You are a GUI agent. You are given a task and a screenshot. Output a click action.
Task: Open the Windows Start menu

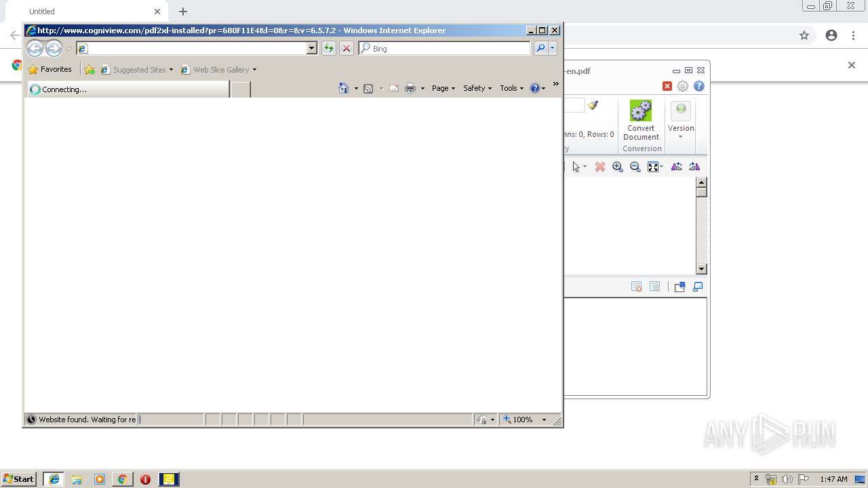[19, 479]
